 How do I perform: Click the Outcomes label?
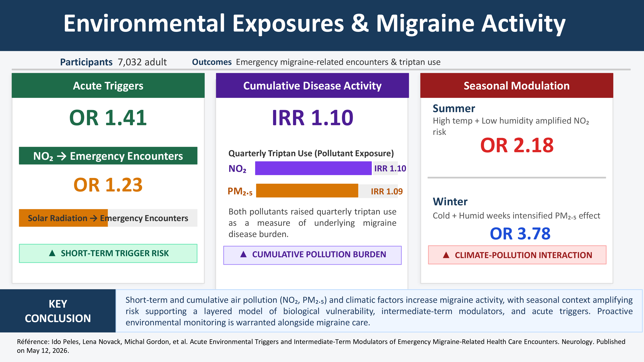(x=212, y=62)
